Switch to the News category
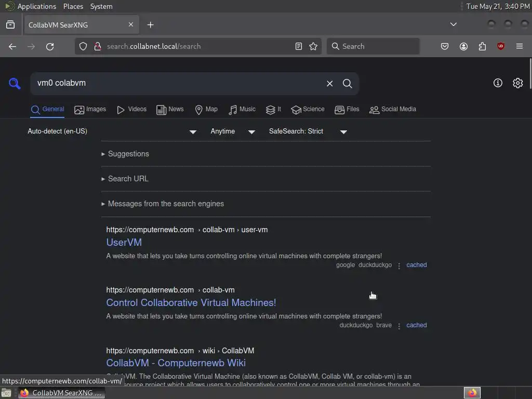 170,109
